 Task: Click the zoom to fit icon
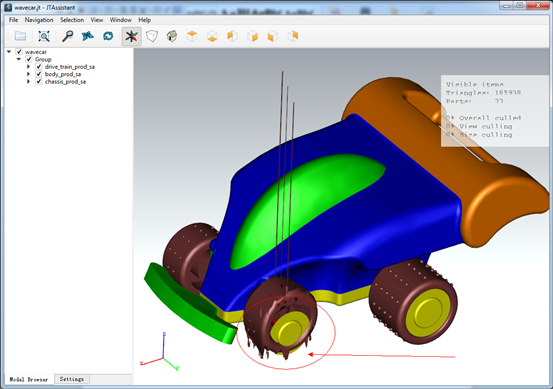tap(44, 36)
